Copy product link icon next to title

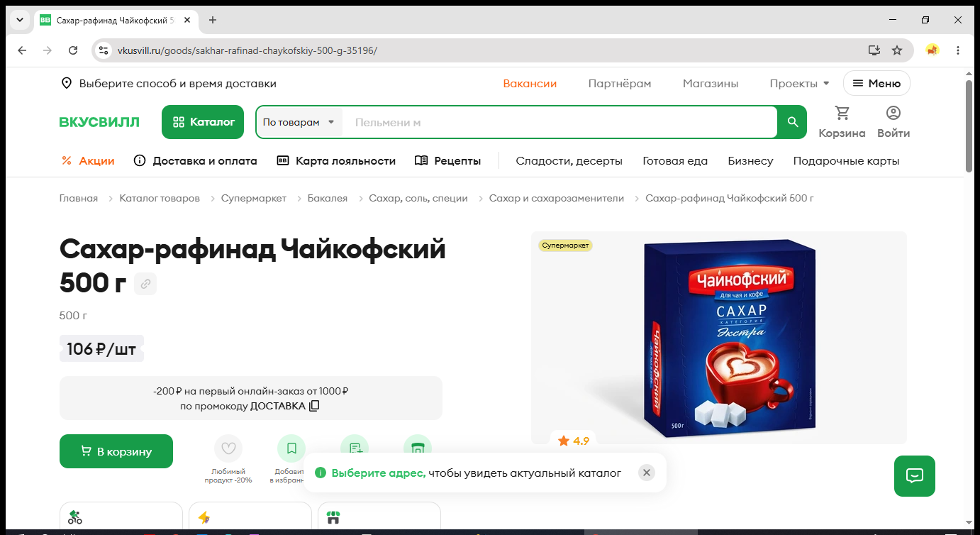[x=145, y=284]
